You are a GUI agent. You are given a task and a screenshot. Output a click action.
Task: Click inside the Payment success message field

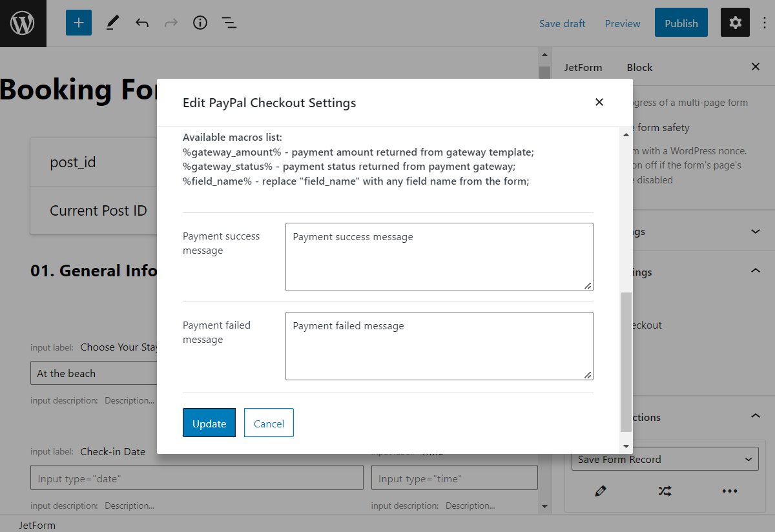[x=439, y=256]
